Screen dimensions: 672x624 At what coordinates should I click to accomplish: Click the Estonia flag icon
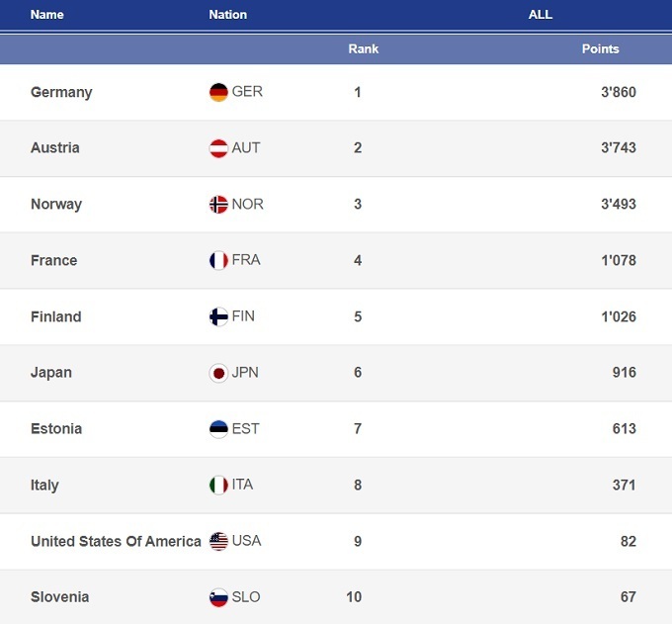coord(218,429)
